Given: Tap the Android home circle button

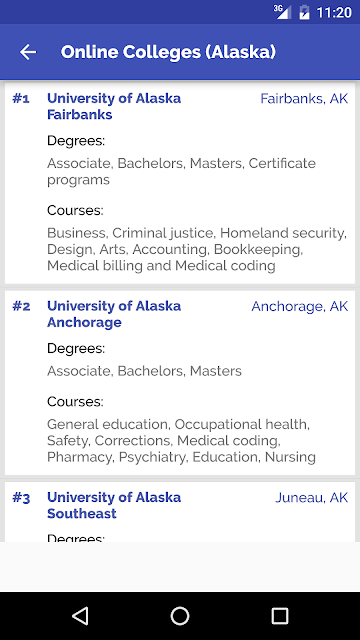Looking at the screenshot, I should [x=180, y=616].
